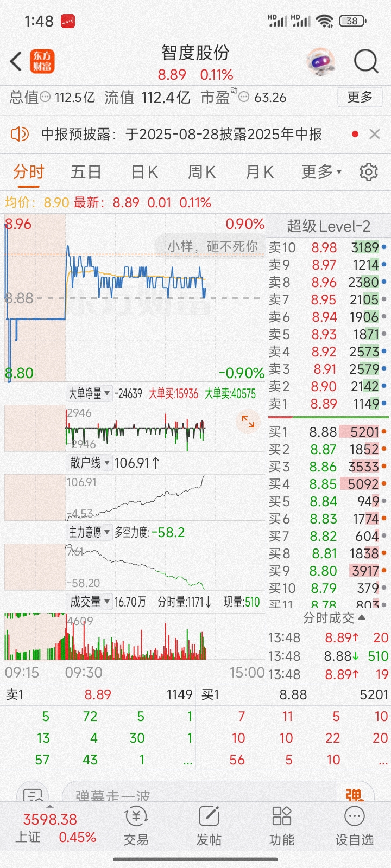Select the 买1 row with volume 5201 in Level-2
391x868 pixels.
tap(328, 432)
